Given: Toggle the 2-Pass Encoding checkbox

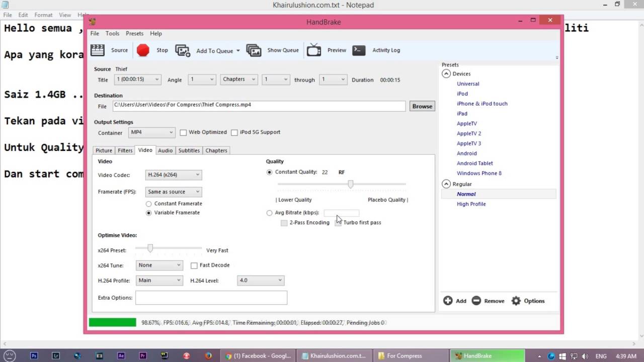Looking at the screenshot, I should [x=284, y=223].
